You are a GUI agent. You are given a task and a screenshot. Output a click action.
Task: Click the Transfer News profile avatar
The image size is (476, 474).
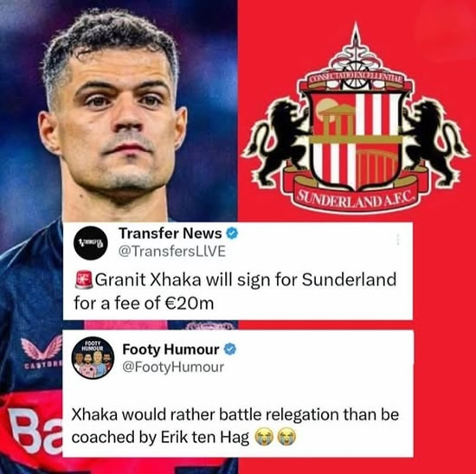91,243
